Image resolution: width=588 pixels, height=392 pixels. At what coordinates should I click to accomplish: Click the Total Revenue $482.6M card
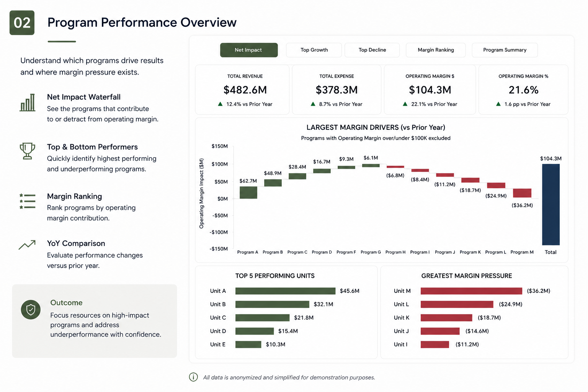coord(242,90)
